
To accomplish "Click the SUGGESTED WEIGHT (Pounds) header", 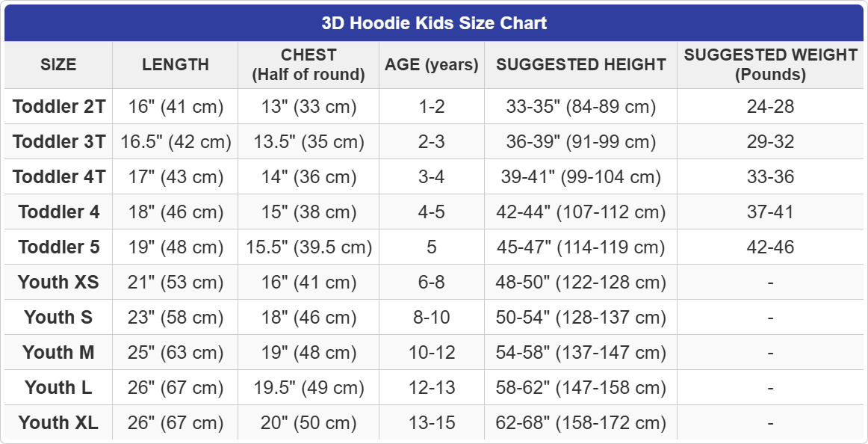I will click(770, 65).
